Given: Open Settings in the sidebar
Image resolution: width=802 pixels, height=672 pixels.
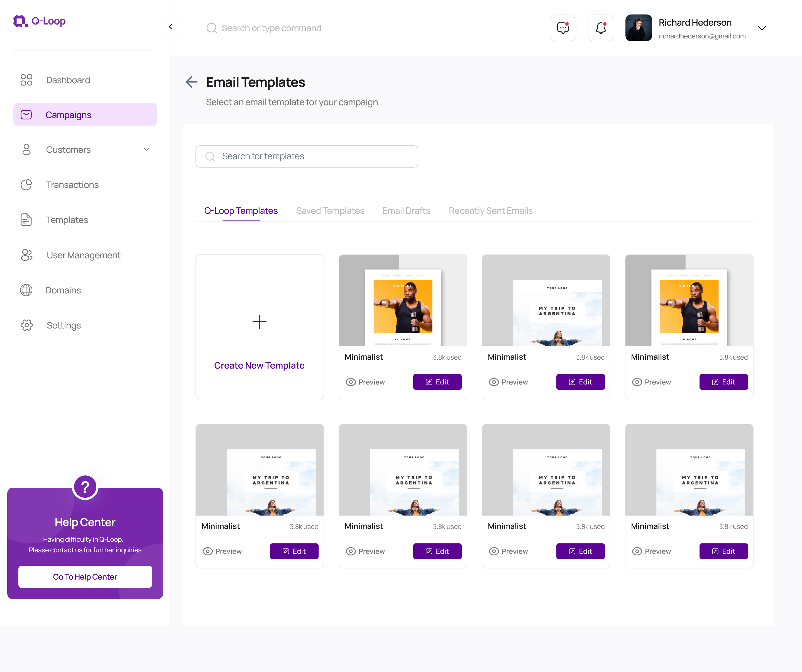Looking at the screenshot, I should pos(85,325).
